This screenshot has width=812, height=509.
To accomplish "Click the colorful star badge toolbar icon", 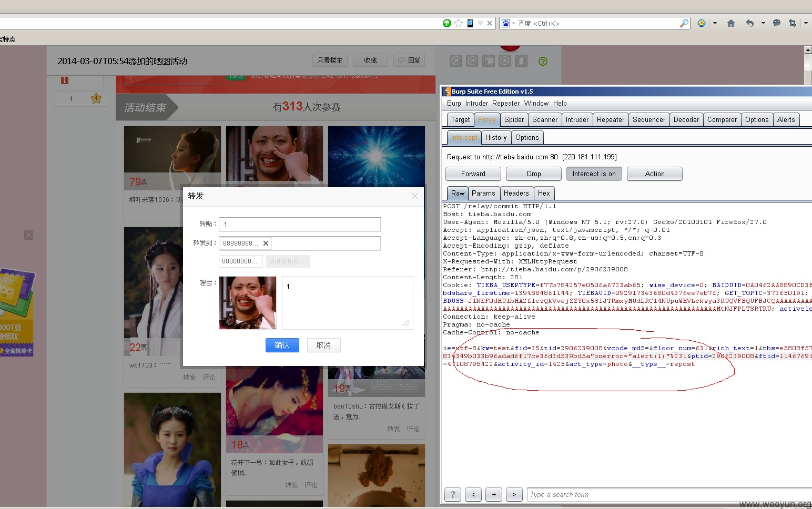I will tap(702, 23).
